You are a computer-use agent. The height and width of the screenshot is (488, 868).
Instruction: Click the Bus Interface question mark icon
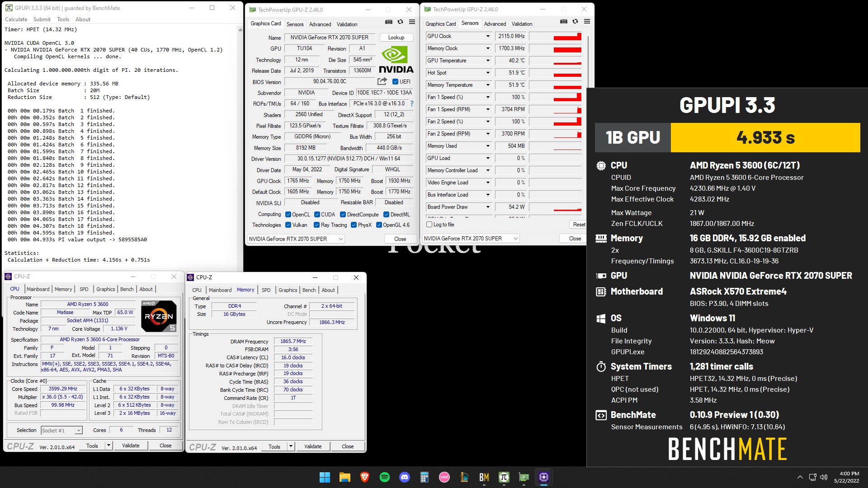pyautogui.click(x=411, y=103)
